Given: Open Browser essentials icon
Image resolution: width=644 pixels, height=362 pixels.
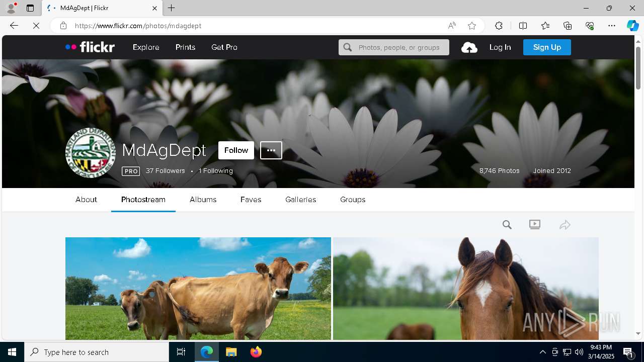Looking at the screenshot, I should pos(590,26).
